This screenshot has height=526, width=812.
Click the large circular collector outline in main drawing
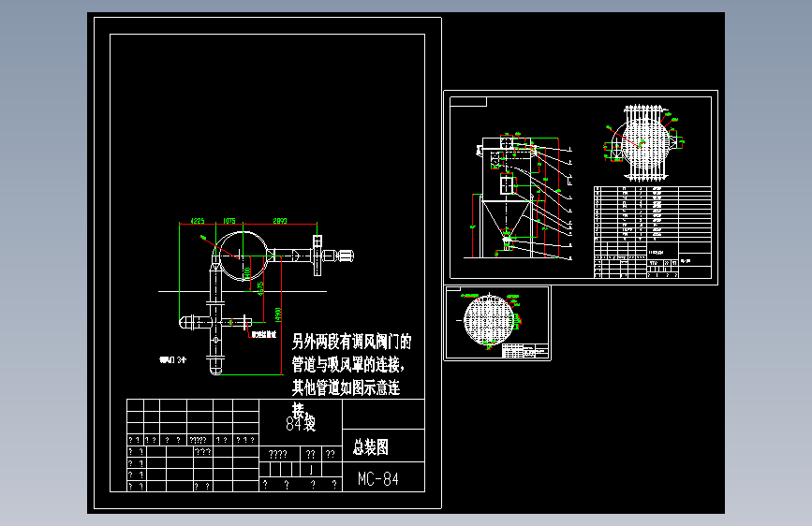pyautogui.click(x=242, y=256)
